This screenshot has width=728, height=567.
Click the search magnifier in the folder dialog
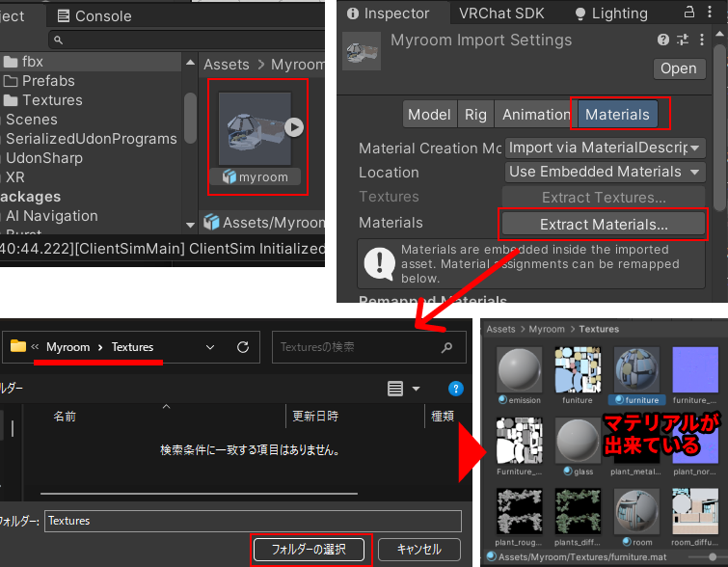coord(446,347)
